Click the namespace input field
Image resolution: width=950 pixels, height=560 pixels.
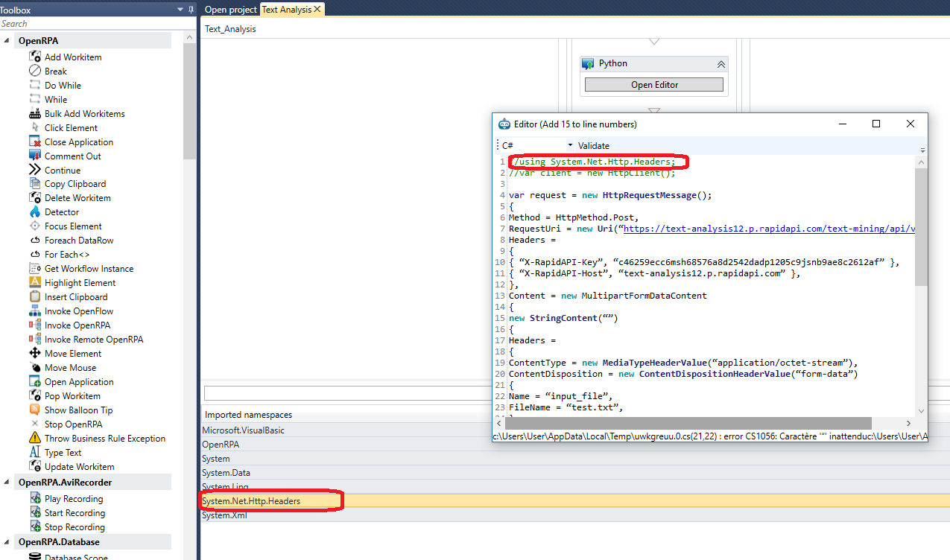pyautogui.click(x=346, y=392)
